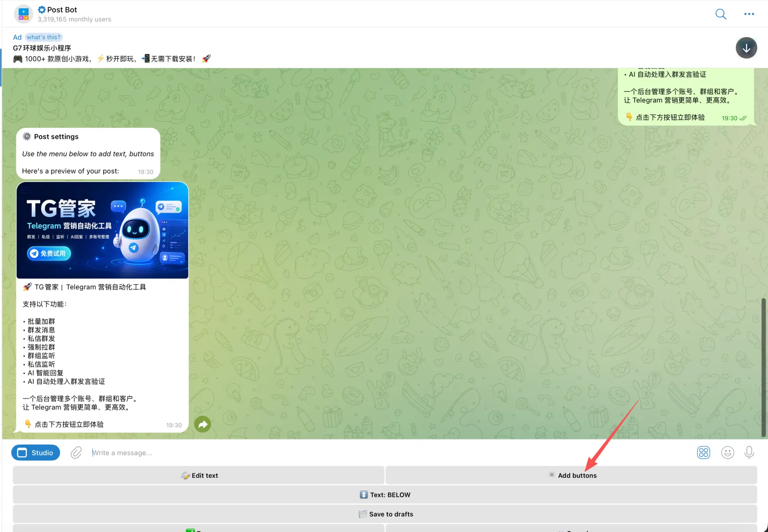Click the 批量加群 list item
The width and height of the screenshot is (768, 532).
coord(41,321)
